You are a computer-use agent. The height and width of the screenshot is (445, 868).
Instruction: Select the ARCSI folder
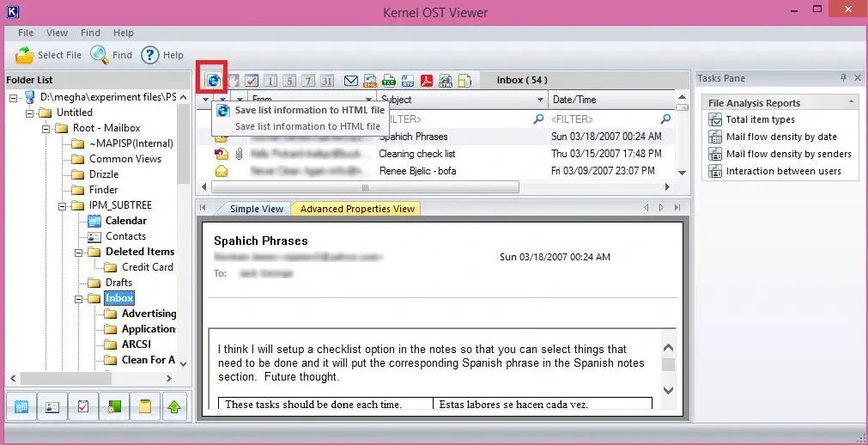pyautogui.click(x=137, y=344)
